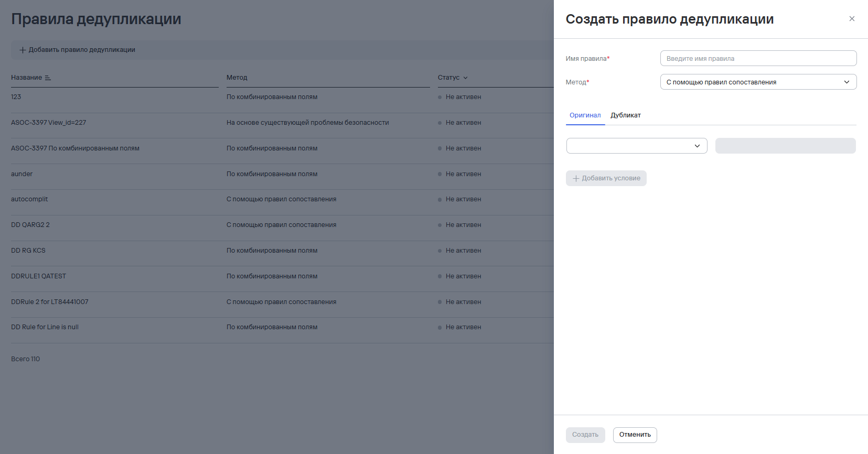This screenshot has width=868, height=454.
Task: Open the rule named autocomplit
Action: (29, 199)
